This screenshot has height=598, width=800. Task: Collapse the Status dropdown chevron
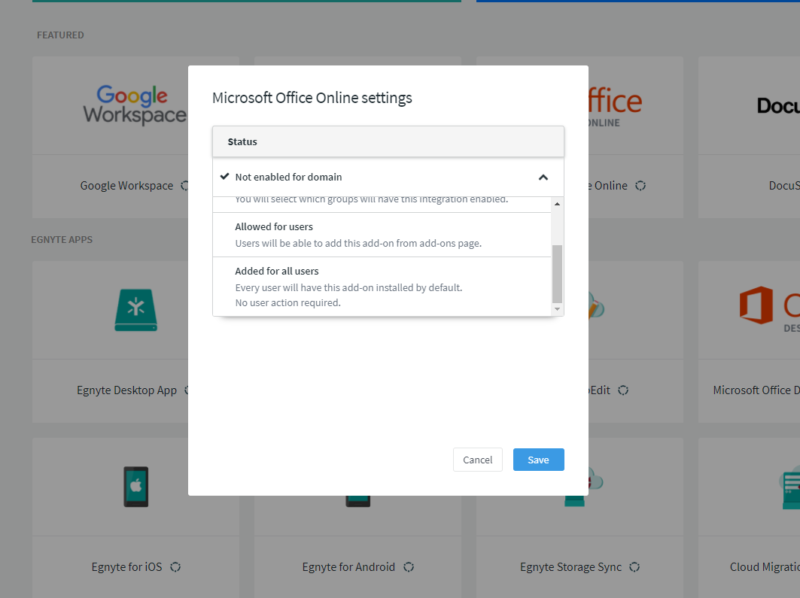543,176
